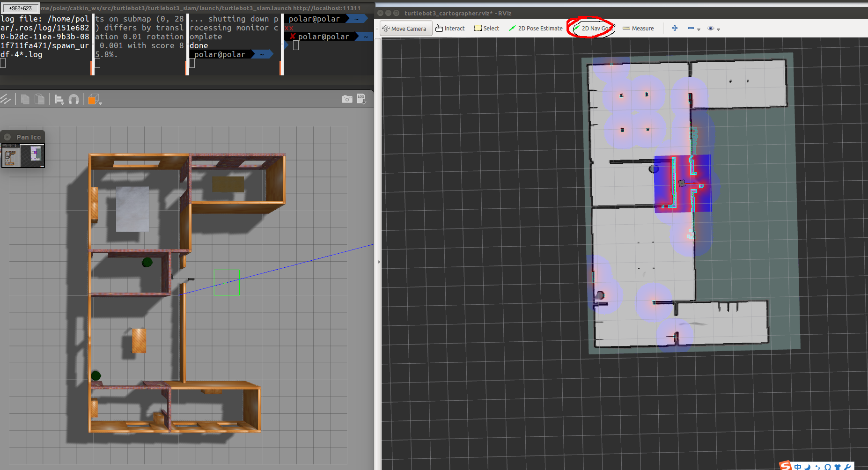868x470 pixels.
Task: Toggle full/half-width with the moon icon
Action: 807,466
